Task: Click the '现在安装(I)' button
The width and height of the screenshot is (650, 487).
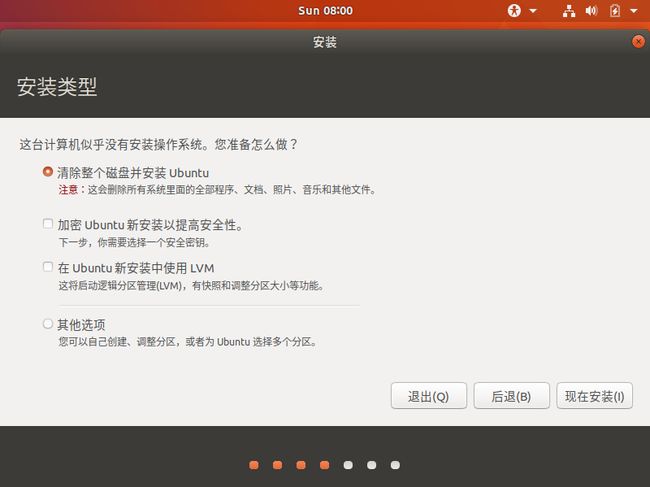Action: tap(594, 396)
